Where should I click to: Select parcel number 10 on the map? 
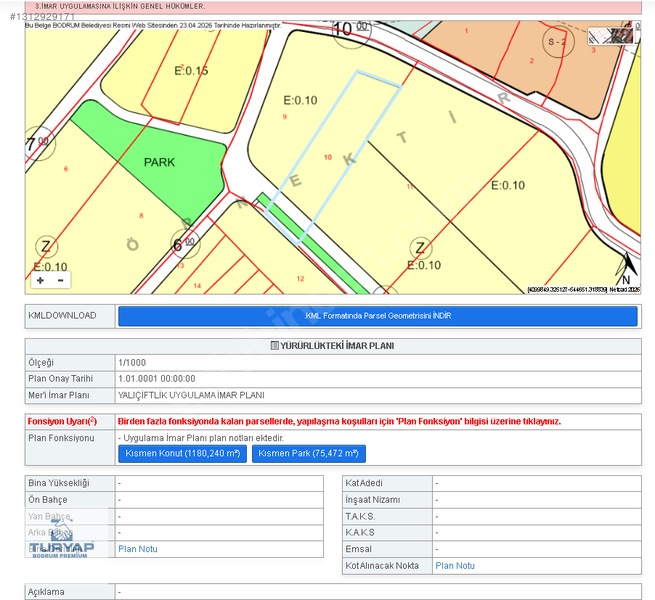coord(328,157)
